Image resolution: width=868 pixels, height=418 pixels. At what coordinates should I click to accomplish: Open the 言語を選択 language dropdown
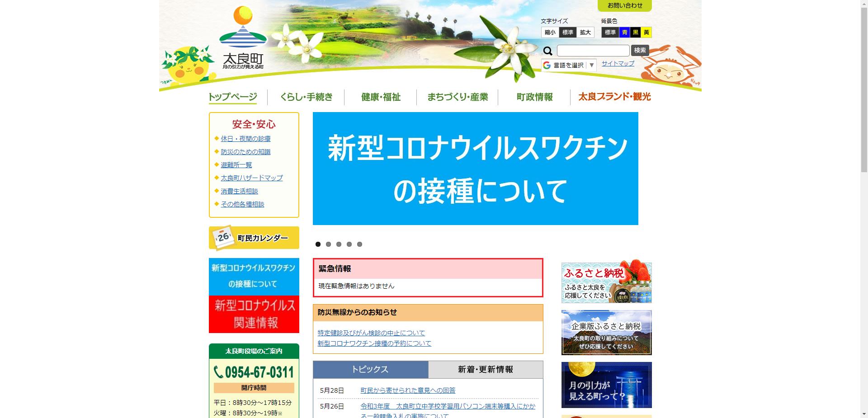(568, 65)
